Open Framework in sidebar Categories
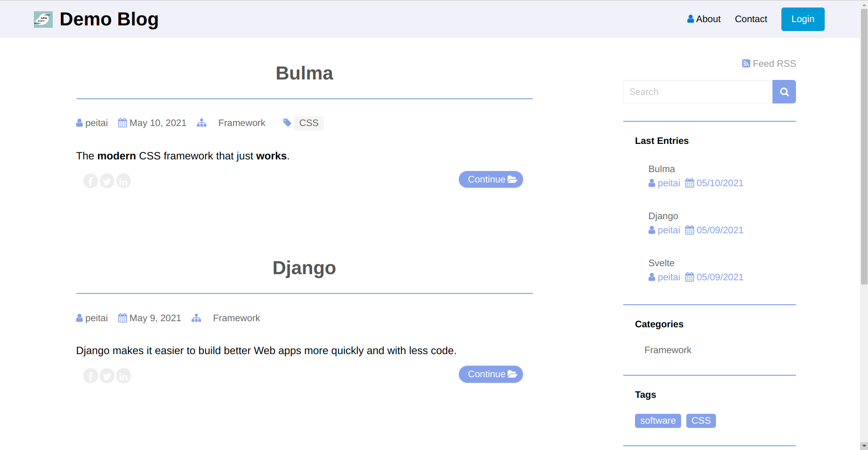The width and height of the screenshot is (868, 450). pyautogui.click(x=667, y=350)
